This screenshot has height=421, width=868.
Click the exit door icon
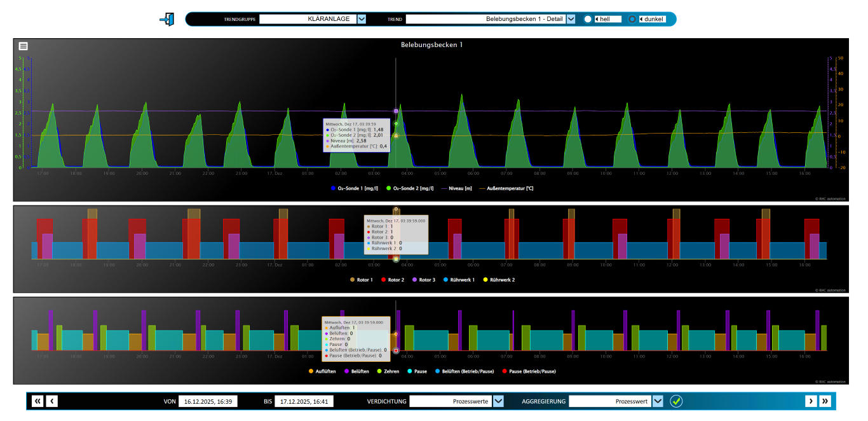(x=166, y=19)
